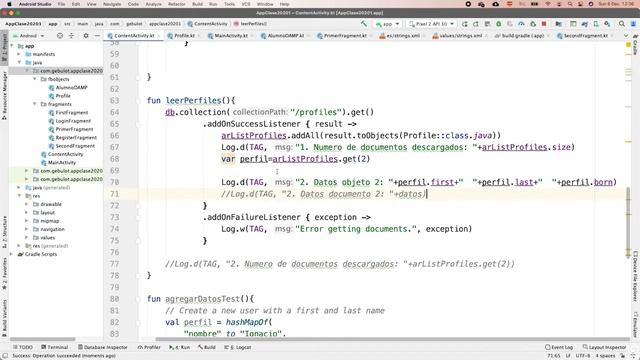Hide the Project panel with minus icon

pos(97,36)
